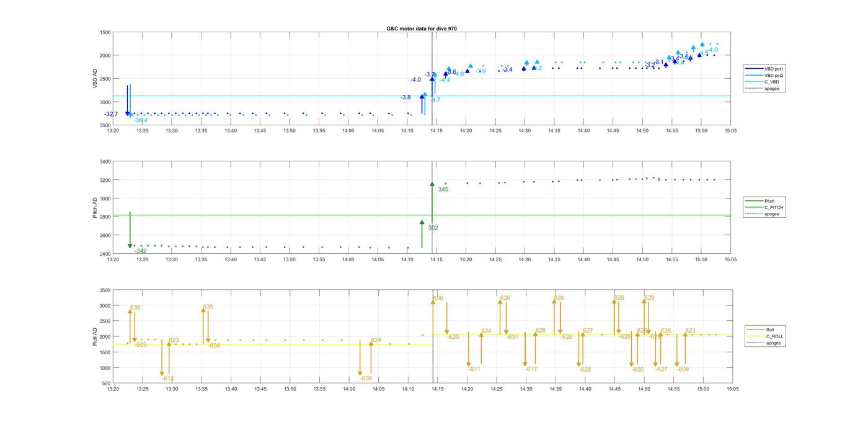Click the '635' roll data label
This screenshot has width=868, height=430.
[208, 307]
